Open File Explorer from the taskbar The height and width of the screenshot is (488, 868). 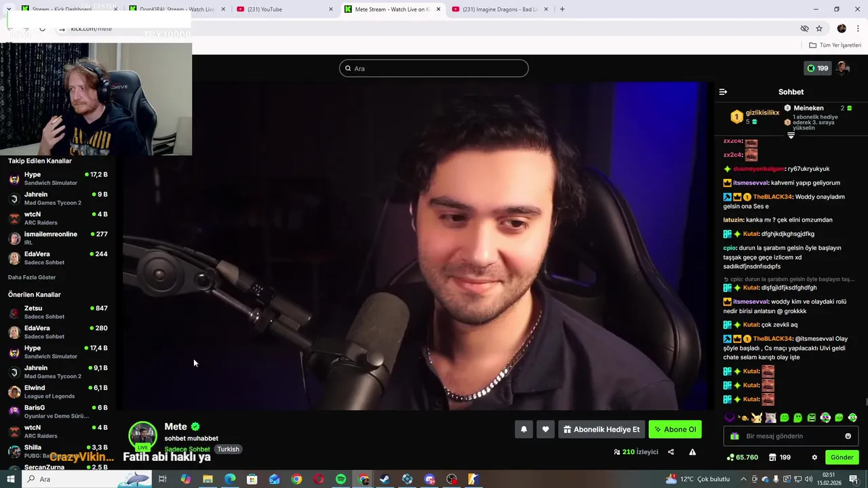coord(208,479)
